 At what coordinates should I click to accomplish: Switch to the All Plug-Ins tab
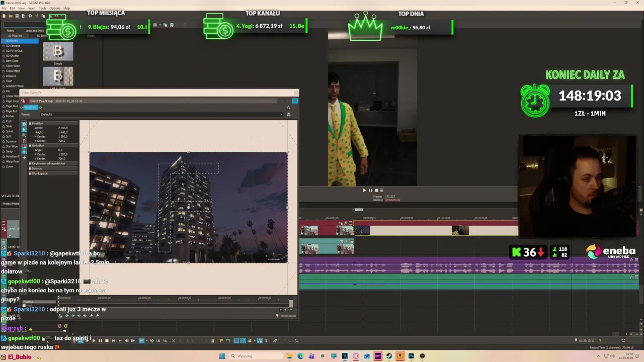point(15,36)
